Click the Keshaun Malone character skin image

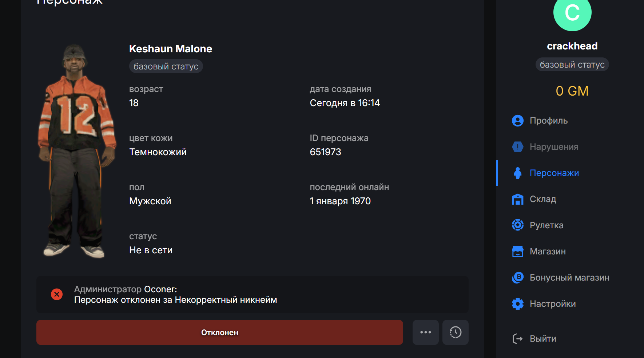coord(77,151)
